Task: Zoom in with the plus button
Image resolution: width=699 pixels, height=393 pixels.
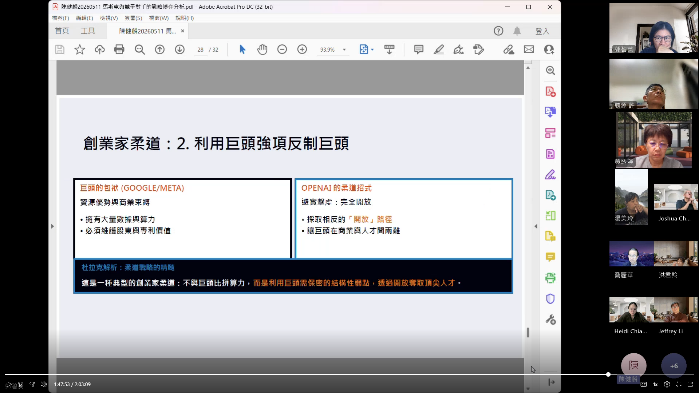Action: pyautogui.click(x=302, y=49)
